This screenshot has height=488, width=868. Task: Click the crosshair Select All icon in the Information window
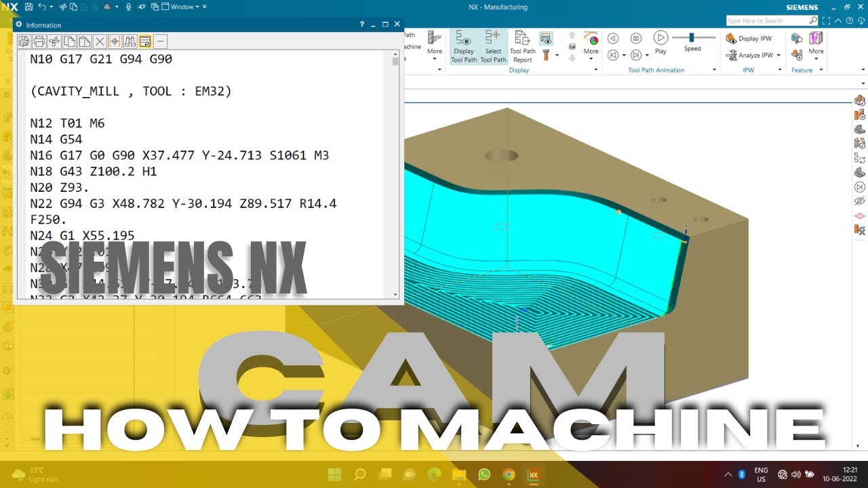(115, 41)
